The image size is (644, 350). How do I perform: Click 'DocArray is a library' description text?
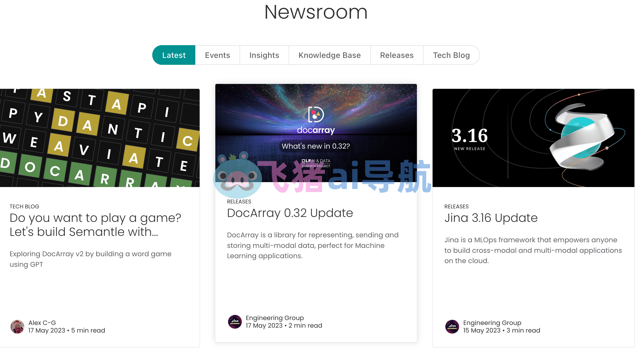[312, 245]
